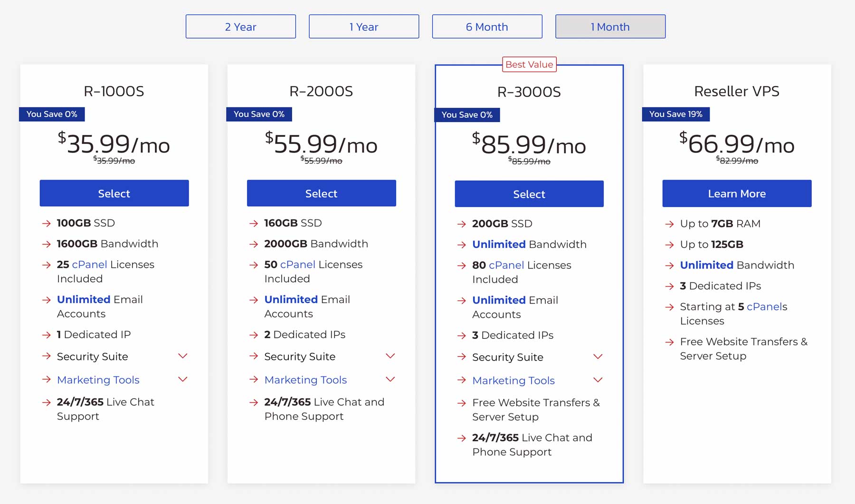The image size is (855, 504).
Task: Expand Security Suite under R-2000S
Action: pos(390,356)
